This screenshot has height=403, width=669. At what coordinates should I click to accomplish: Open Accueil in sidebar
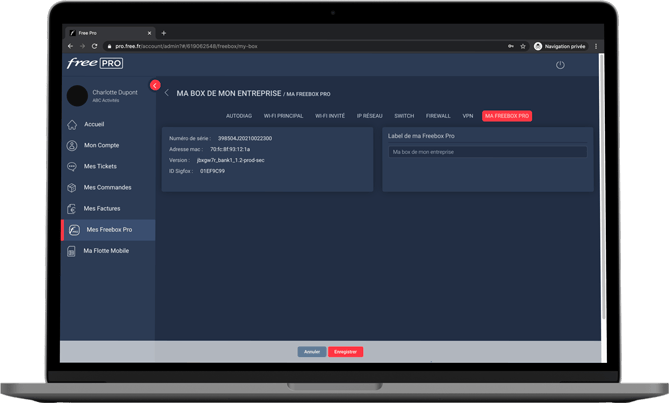(x=94, y=125)
